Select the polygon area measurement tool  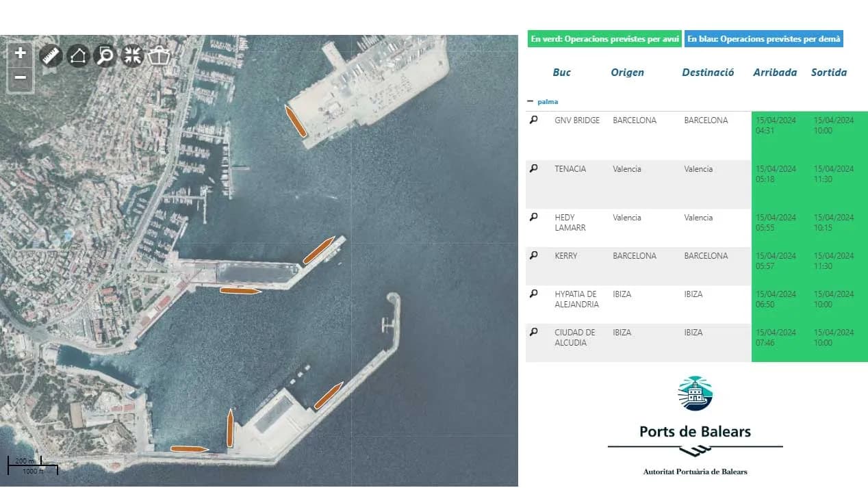(78, 55)
